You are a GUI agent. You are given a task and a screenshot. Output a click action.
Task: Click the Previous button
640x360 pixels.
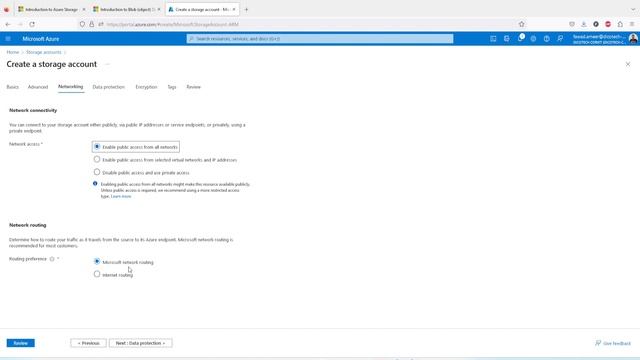point(88,343)
